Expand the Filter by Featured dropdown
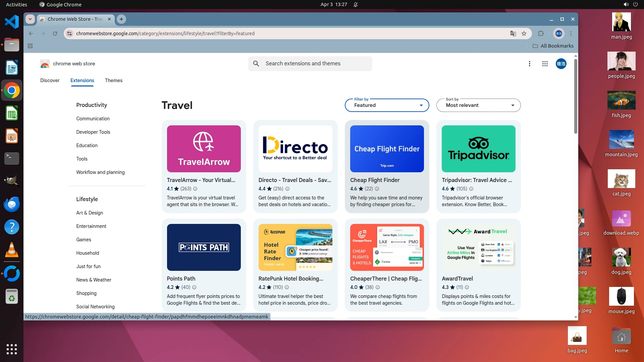644x362 pixels. 387,105
